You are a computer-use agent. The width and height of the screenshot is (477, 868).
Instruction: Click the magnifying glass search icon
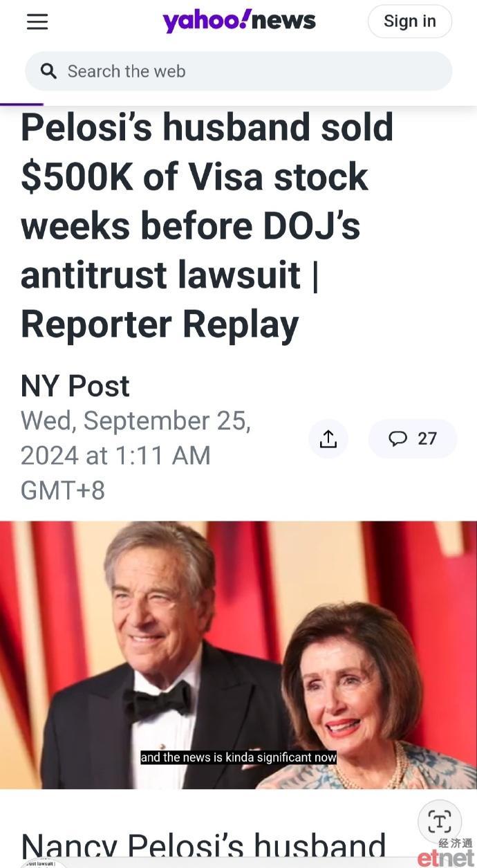(48, 71)
